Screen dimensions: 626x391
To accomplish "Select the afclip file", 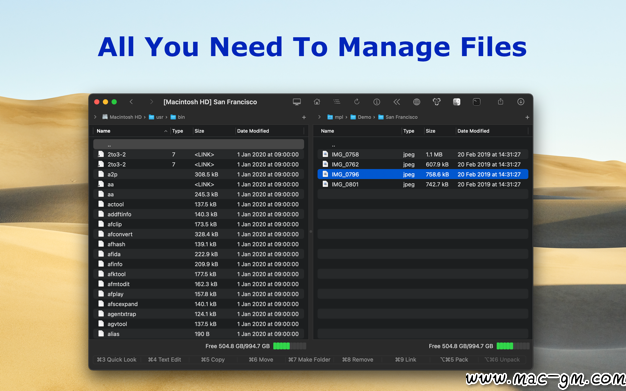I will pos(198,224).
